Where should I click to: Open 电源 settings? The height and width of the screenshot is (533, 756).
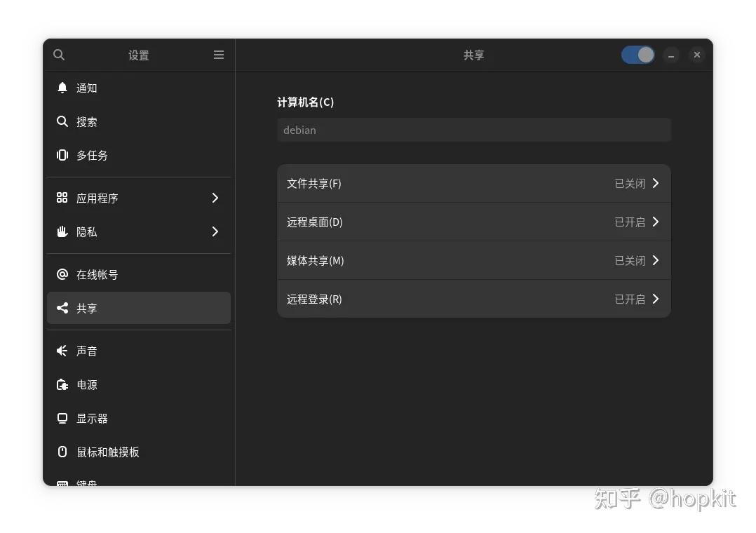[139, 385]
